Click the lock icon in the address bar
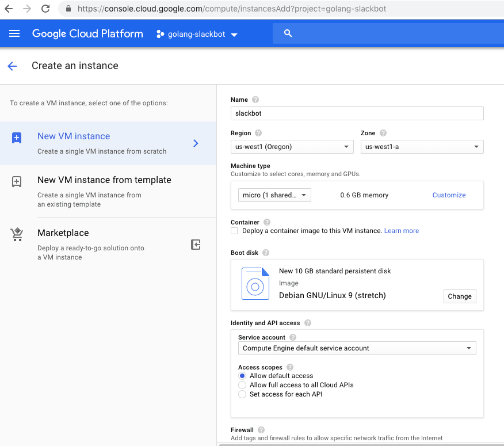This screenshot has height=446, width=504. click(68, 9)
